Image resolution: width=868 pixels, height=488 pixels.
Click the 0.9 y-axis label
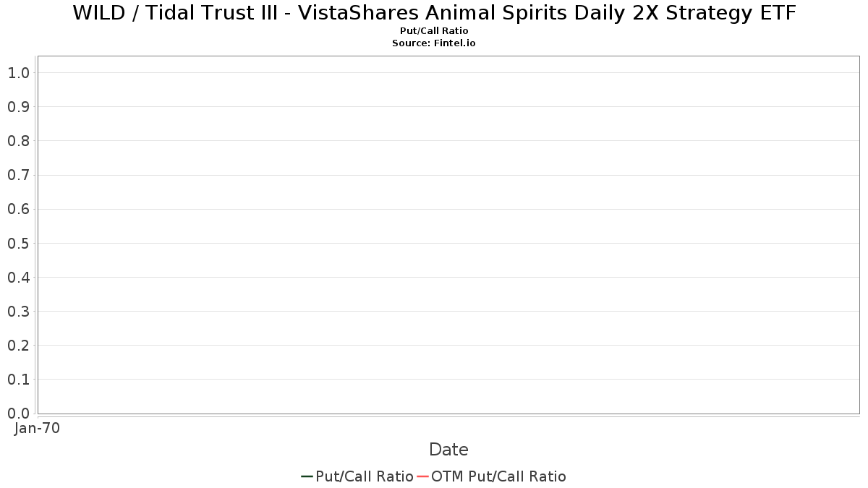pyautogui.click(x=18, y=106)
